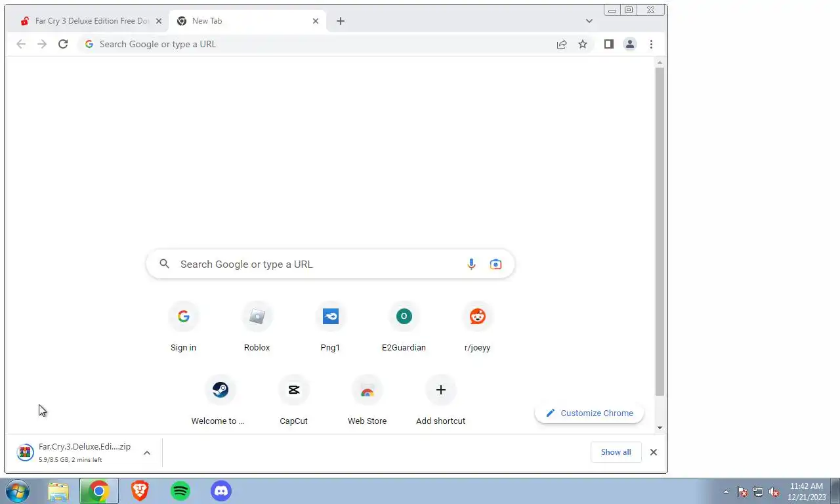This screenshot has height=504, width=840.
Task: Go back with the back arrow
Action: pyautogui.click(x=21, y=44)
